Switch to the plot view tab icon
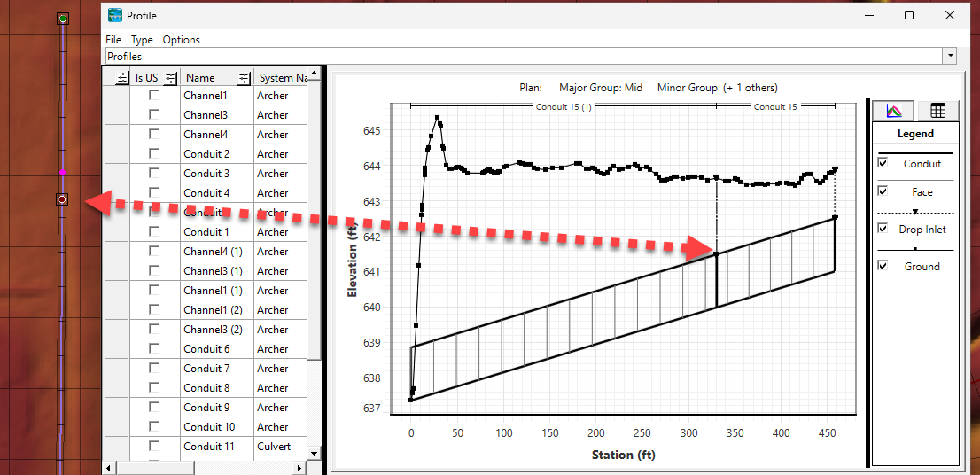Screen dimensions: 980x475 pyautogui.click(x=894, y=111)
